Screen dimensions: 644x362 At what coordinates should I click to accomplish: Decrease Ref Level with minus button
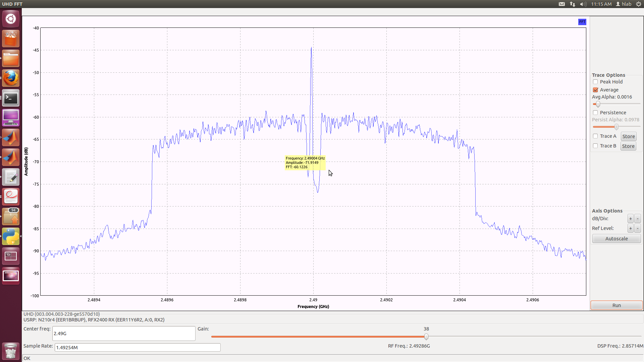(637, 228)
